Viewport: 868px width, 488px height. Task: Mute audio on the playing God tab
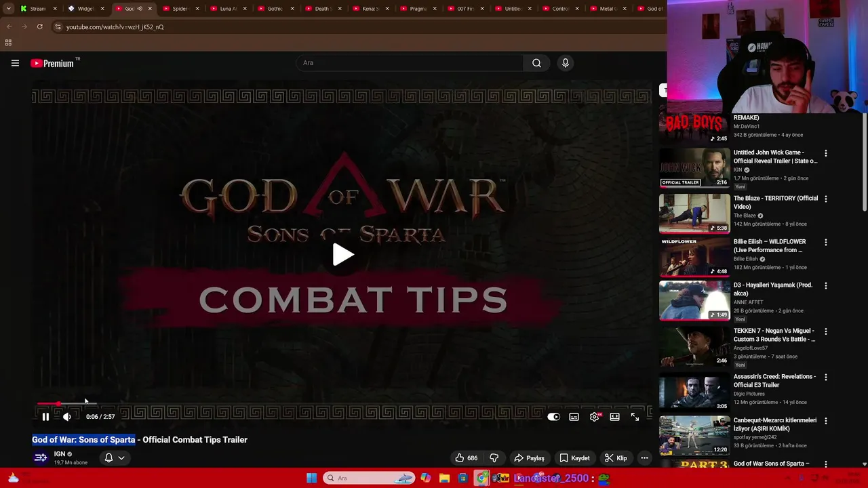(x=139, y=9)
